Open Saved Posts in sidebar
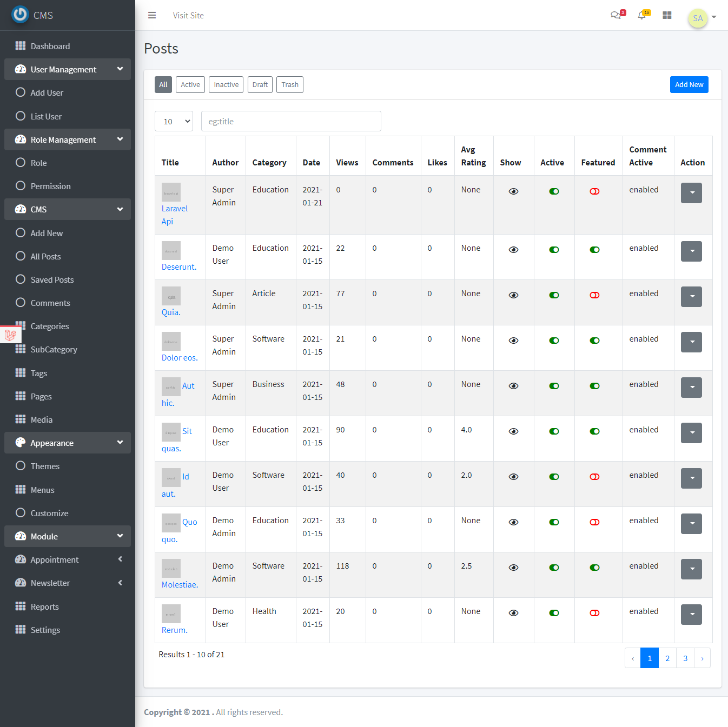The width and height of the screenshot is (728, 727). pos(52,279)
